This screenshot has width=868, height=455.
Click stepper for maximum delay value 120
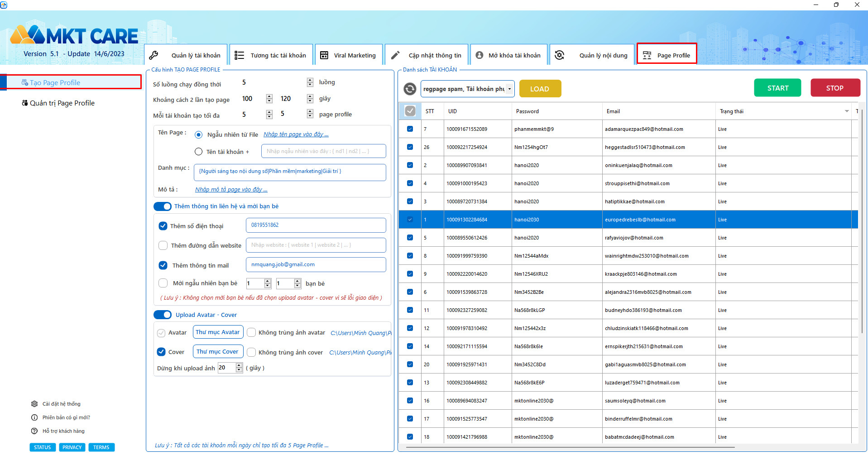point(310,99)
